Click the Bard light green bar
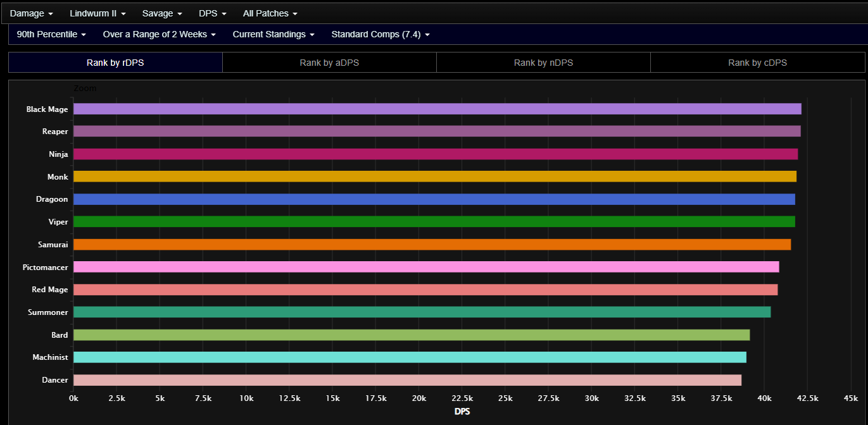 pyautogui.click(x=412, y=335)
